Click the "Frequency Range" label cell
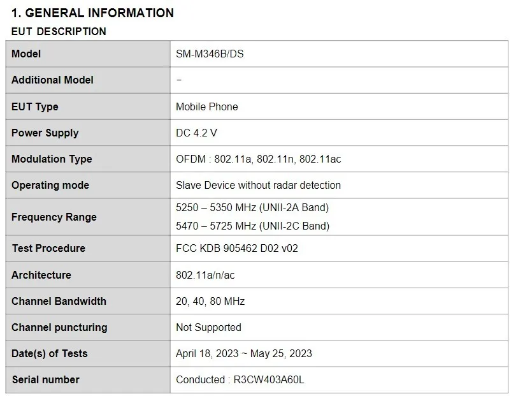This screenshot has height=396, width=532. tap(54, 217)
